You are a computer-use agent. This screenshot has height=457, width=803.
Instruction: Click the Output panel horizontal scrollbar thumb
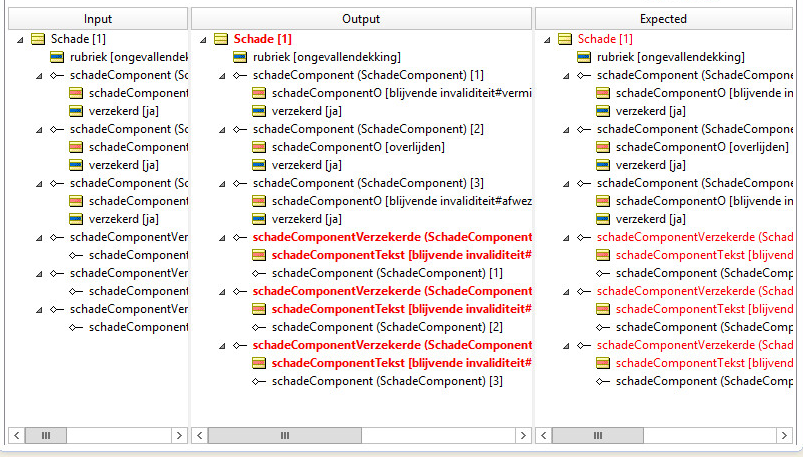click(x=284, y=436)
